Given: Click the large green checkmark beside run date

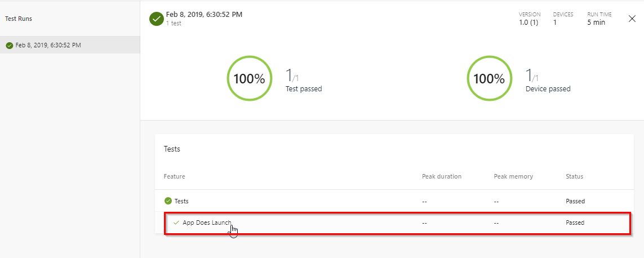Looking at the screenshot, I should 157,19.
